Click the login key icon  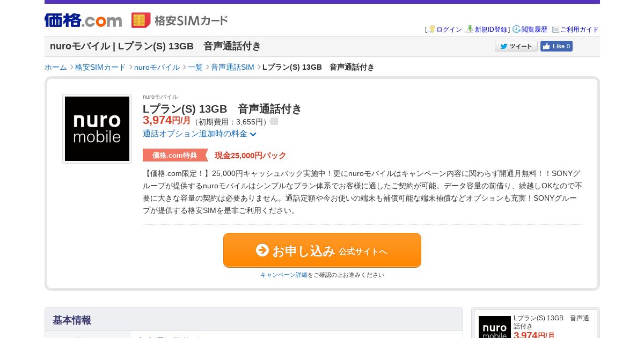[x=431, y=29]
